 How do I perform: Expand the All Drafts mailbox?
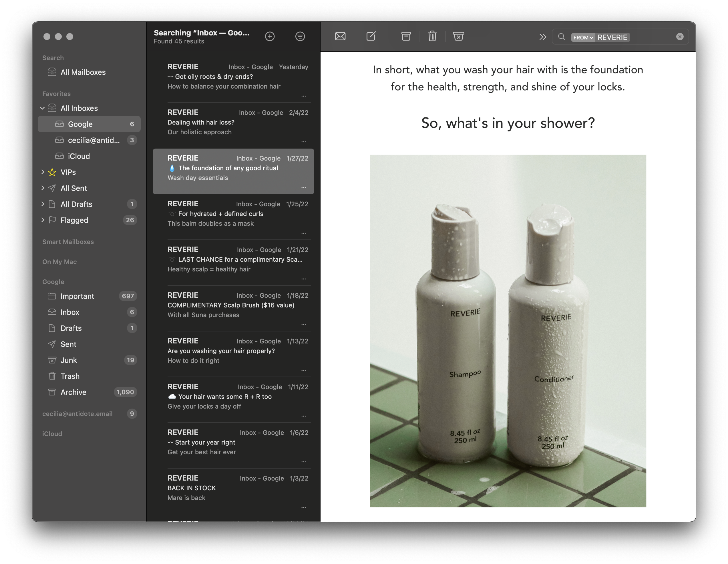[x=43, y=204]
